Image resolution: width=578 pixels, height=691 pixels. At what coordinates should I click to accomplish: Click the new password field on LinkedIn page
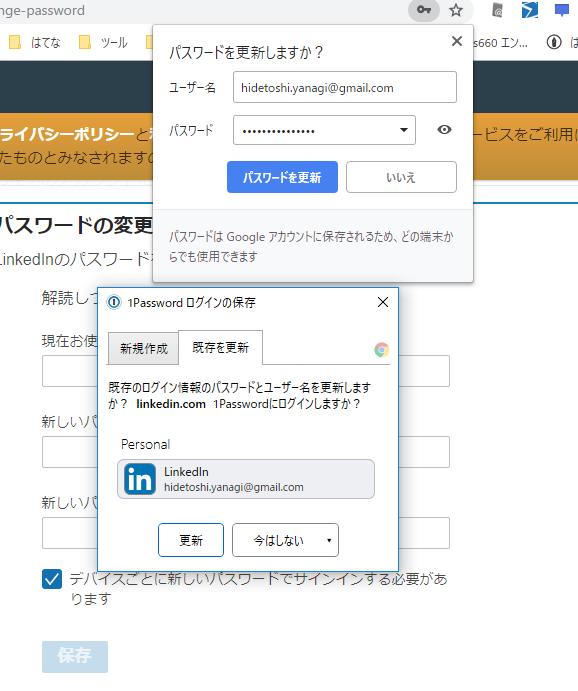[246, 452]
